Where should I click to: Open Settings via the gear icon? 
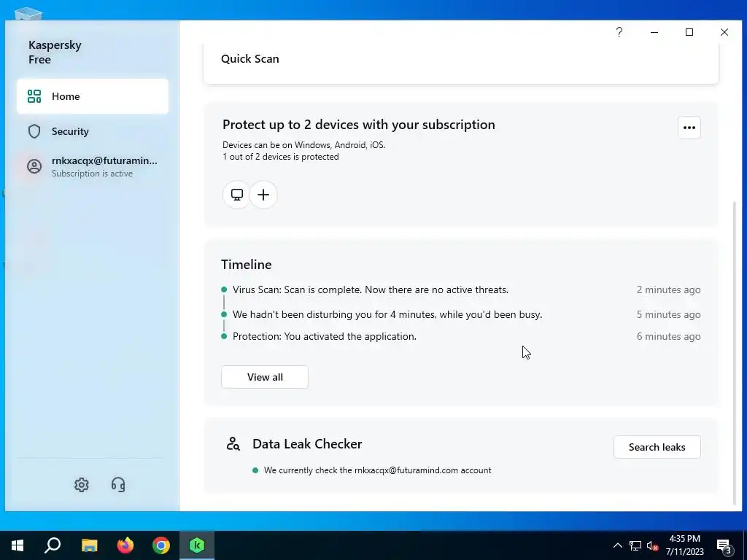point(82,485)
